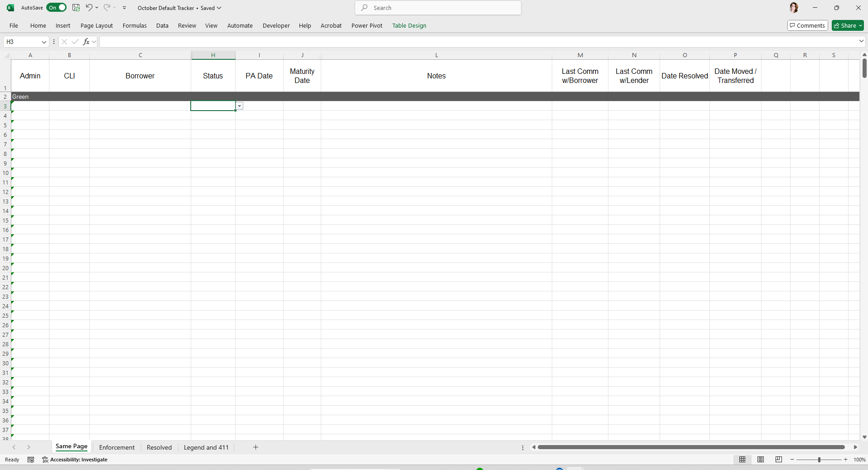The width and height of the screenshot is (868, 470).
Task: Cancel the entry using the X icon
Action: coord(64,42)
